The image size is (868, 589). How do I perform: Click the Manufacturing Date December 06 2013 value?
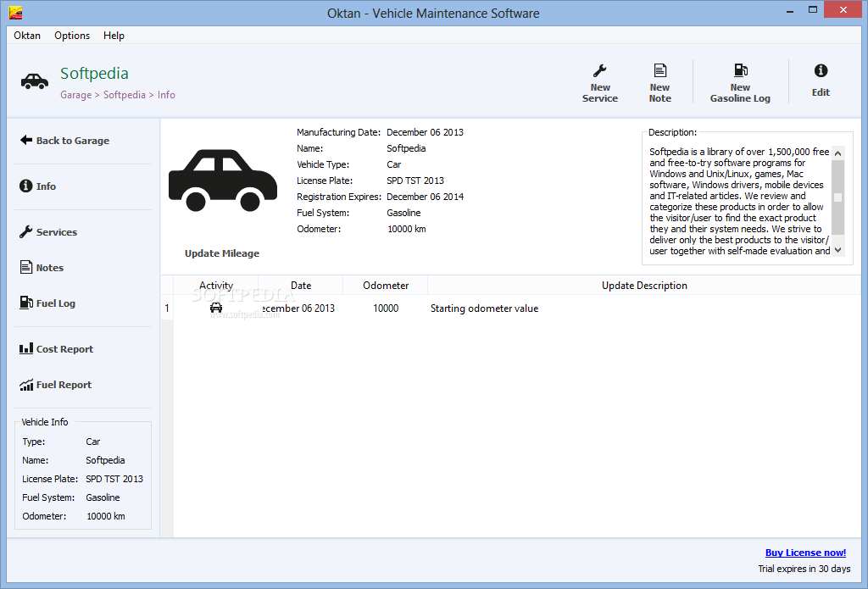(425, 132)
